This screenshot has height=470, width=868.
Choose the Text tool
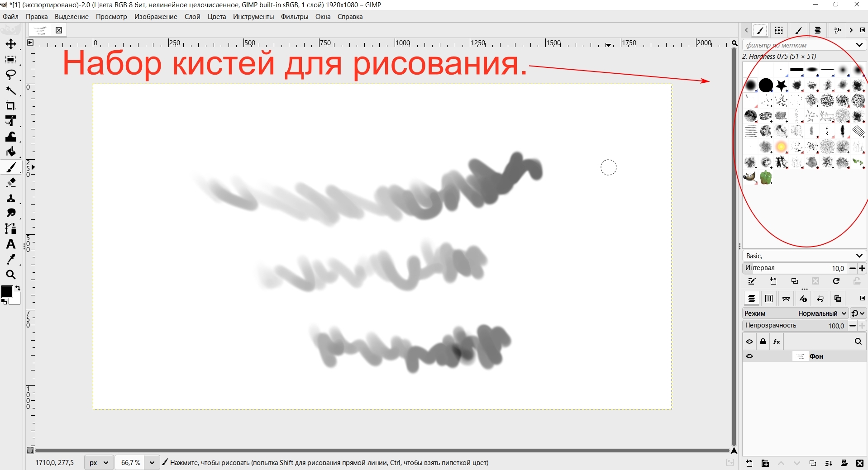(11, 244)
